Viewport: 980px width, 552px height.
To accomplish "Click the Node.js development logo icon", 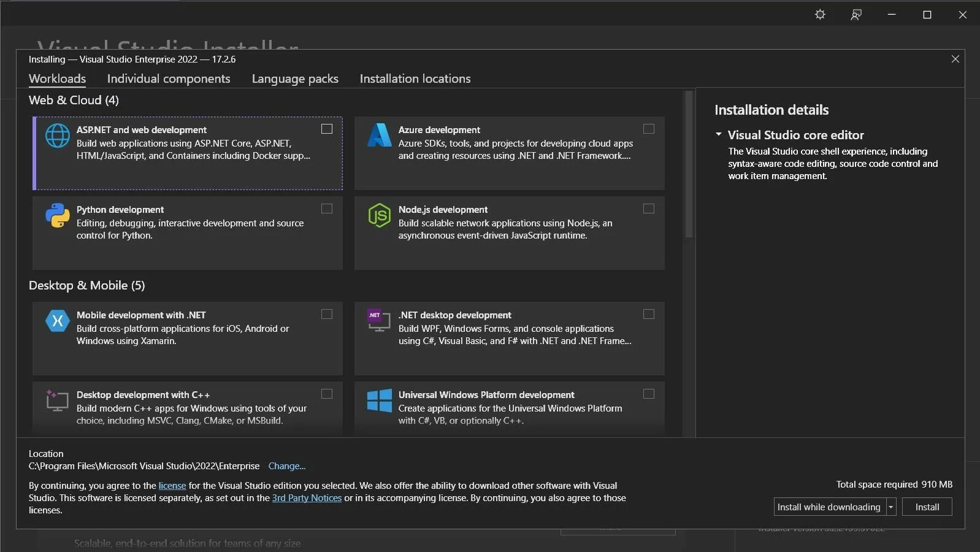I will [x=379, y=215].
